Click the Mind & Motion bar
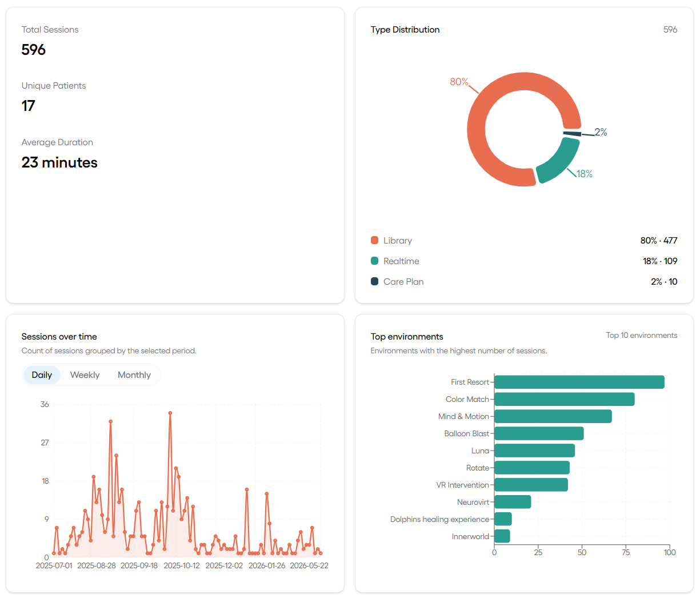700x598 pixels. (553, 416)
